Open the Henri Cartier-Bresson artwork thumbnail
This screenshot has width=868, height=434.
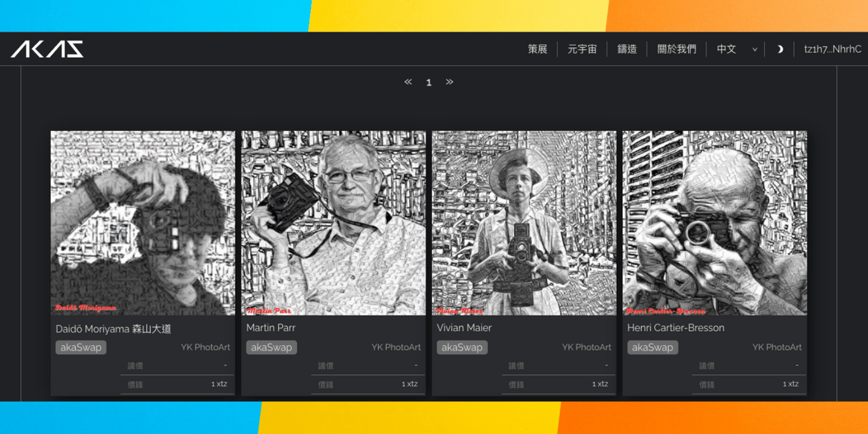click(x=715, y=223)
